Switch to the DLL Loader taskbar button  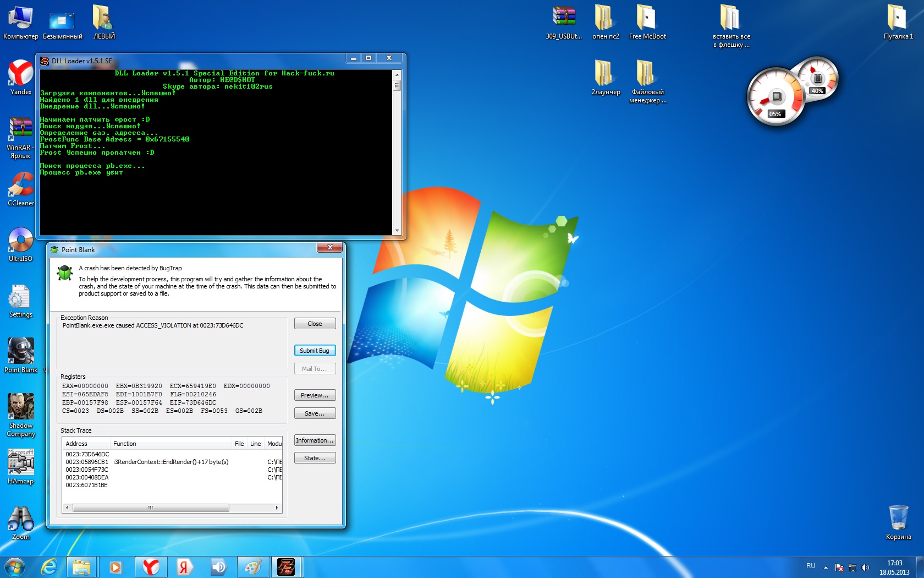click(x=287, y=566)
